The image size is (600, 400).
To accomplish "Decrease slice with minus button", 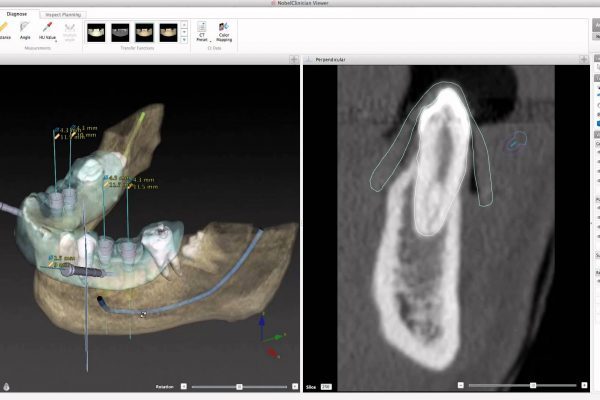I will pos(461,385).
